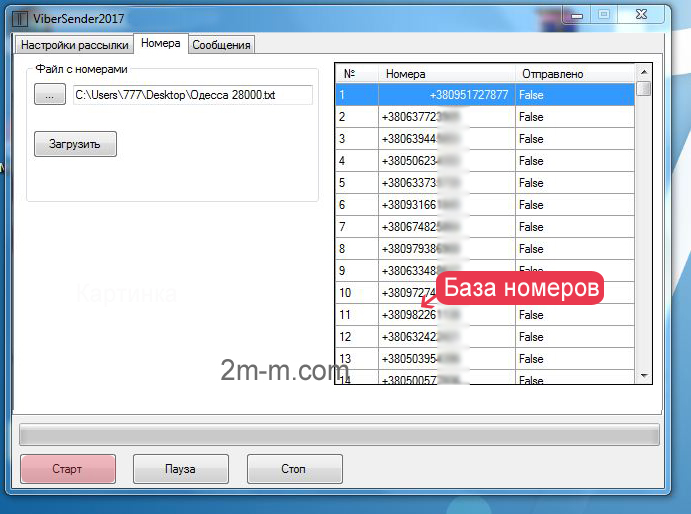Click the progress bar above Старт
This screenshot has width=691, height=514.
coord(340,434)
